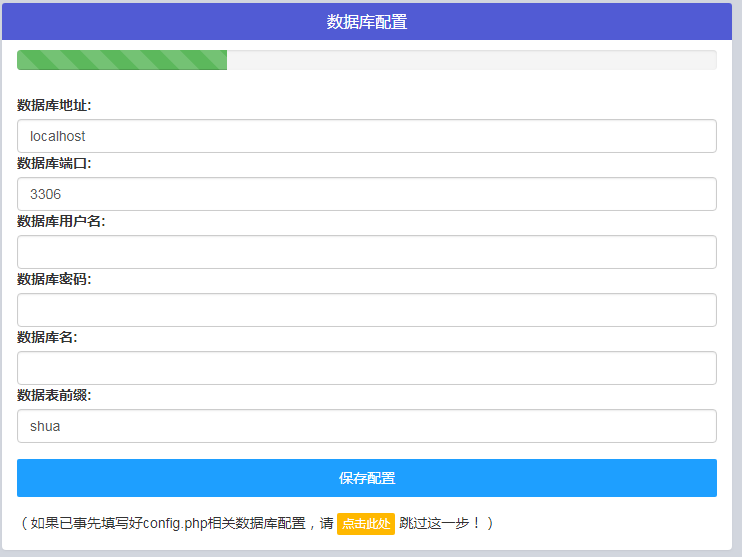This screenshot has width=742, height=557.
Task: Click the config.php hint text at bottom
Action: coord(177,523)
